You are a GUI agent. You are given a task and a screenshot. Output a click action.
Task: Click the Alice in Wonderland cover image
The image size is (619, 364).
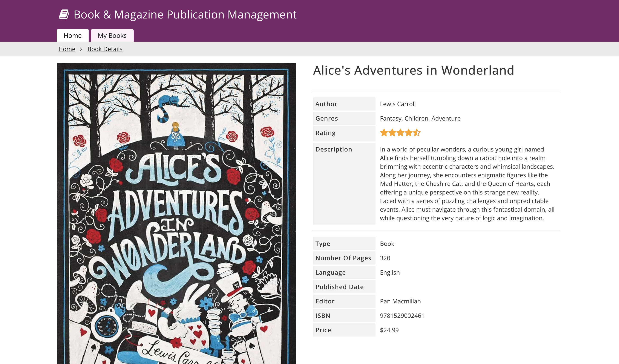tap(176, 213)
